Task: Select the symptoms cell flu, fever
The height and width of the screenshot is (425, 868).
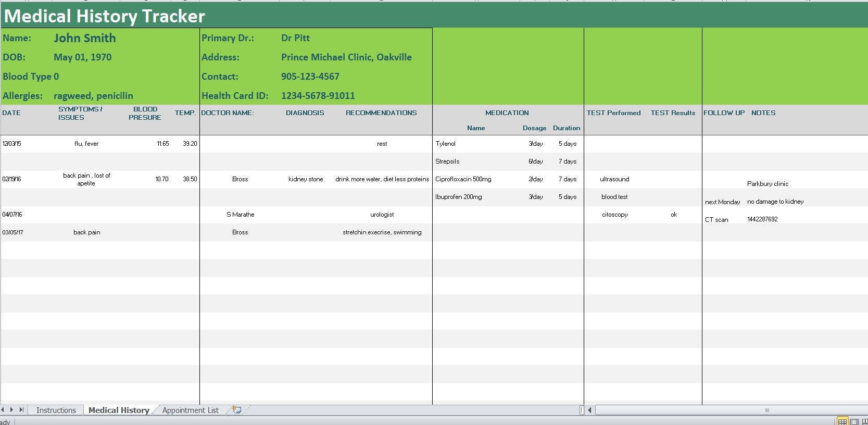Action: 86,144
